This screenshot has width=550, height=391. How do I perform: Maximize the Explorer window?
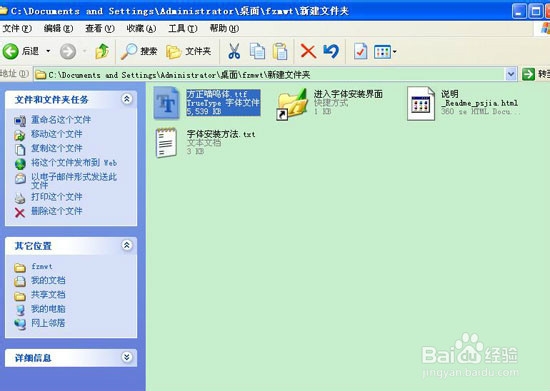tap(535, 11)
